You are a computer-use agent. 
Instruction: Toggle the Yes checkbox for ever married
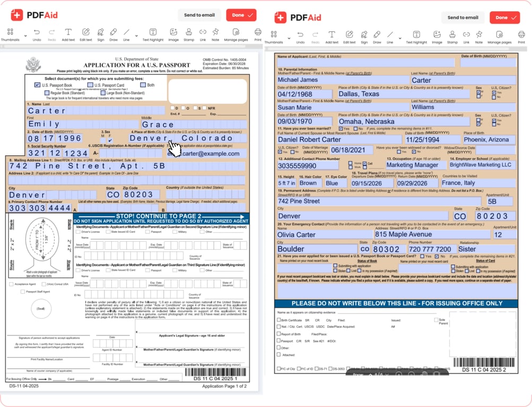click(341, 129)
